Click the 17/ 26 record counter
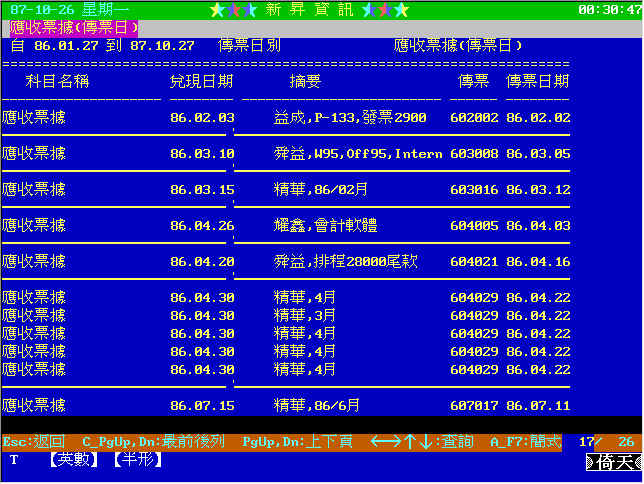The width and height of the screenshot is (644, 484). point(606,442)
